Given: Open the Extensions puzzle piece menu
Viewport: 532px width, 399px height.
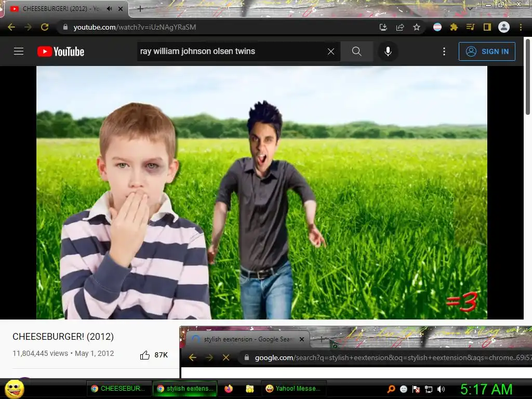Looking at the screenshot, I should 454,27.
